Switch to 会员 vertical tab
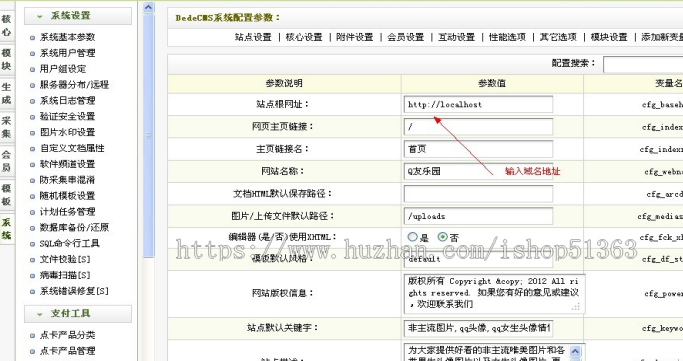 click(7, 161)
